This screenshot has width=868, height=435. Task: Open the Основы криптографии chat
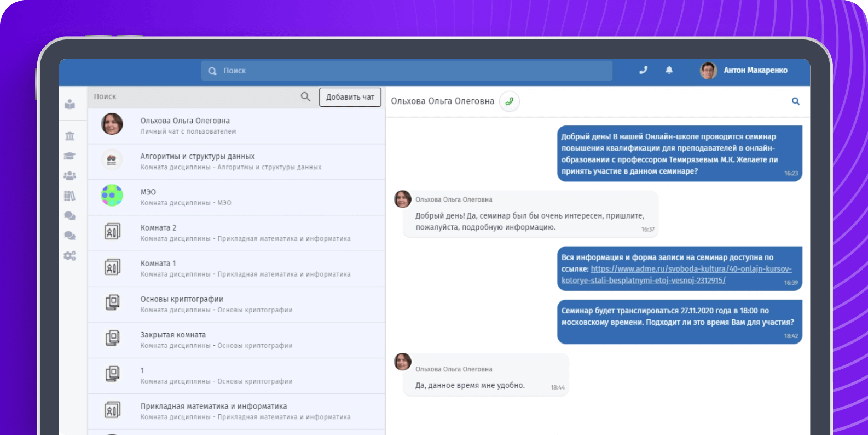pyautogui.click(x=236, y=304)
